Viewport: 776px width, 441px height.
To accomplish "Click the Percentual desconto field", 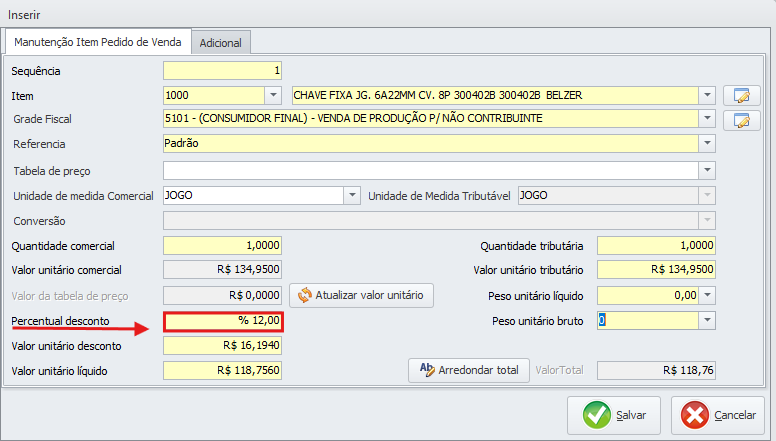I will coord(224,321).
